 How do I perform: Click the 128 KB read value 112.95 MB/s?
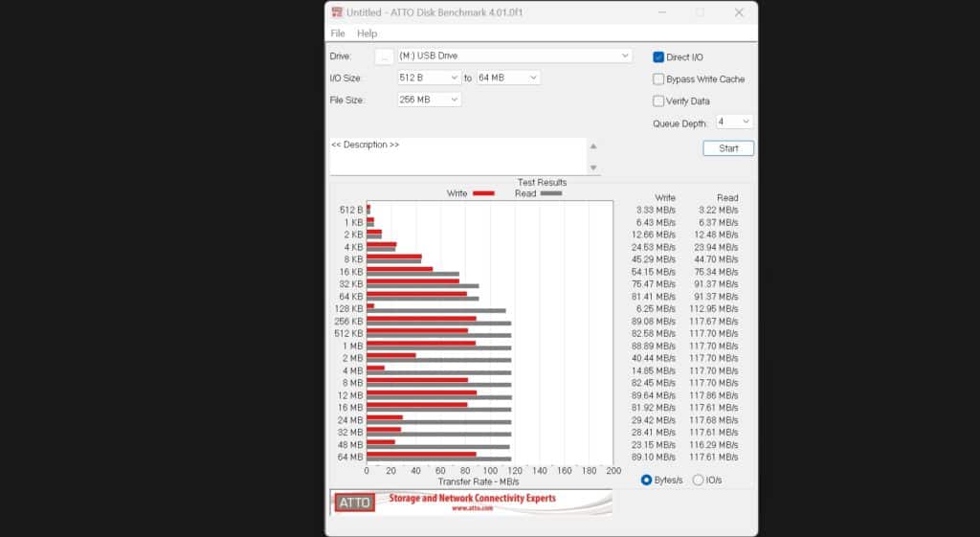(x=714, y=309)
